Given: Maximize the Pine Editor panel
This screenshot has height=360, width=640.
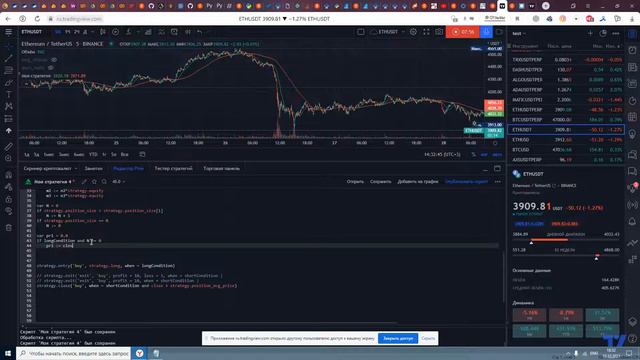Looking at the screenshot, I should [x=497, y=169].
